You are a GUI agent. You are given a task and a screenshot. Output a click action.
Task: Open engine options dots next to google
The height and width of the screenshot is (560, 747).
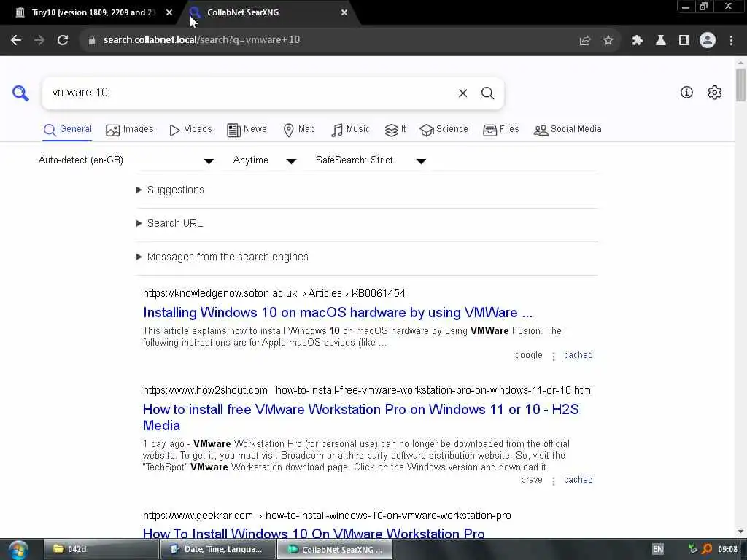[553, 356]
